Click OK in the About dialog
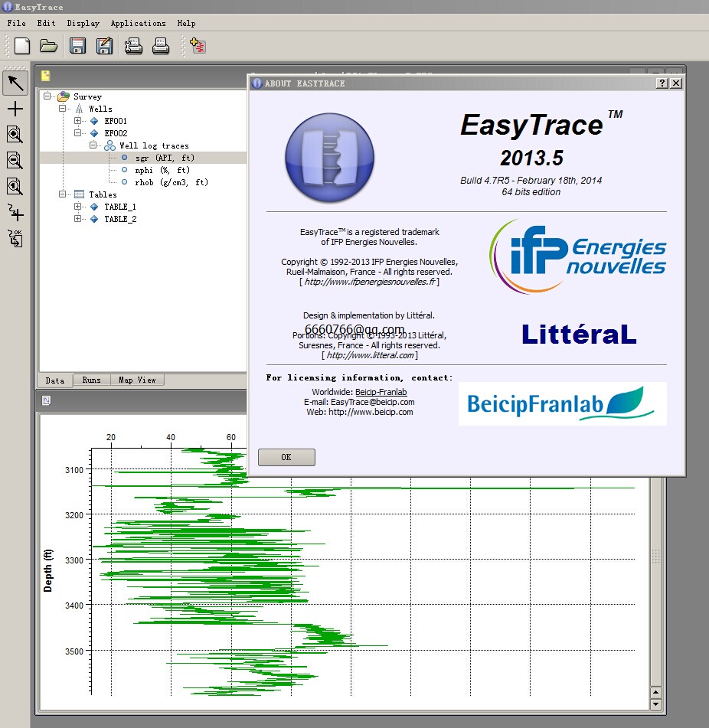This screenshot has height=728, width=709. point(286,457)
